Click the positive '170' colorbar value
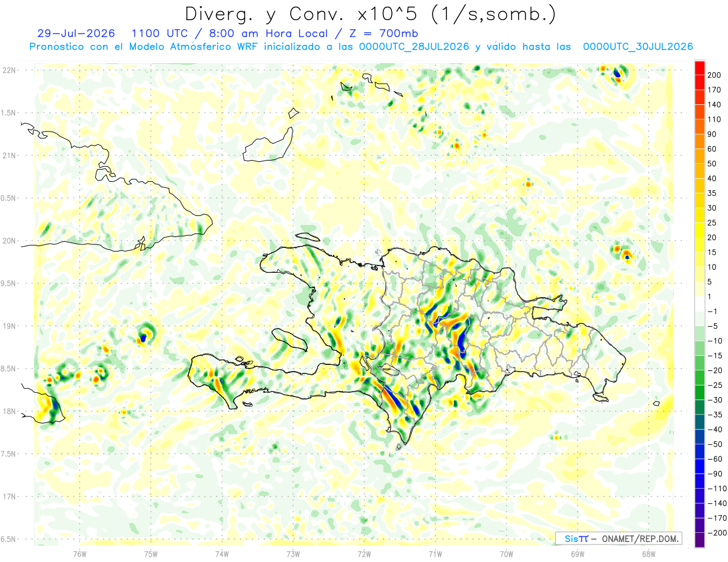The image size is (728, 562). coord(715,90)
